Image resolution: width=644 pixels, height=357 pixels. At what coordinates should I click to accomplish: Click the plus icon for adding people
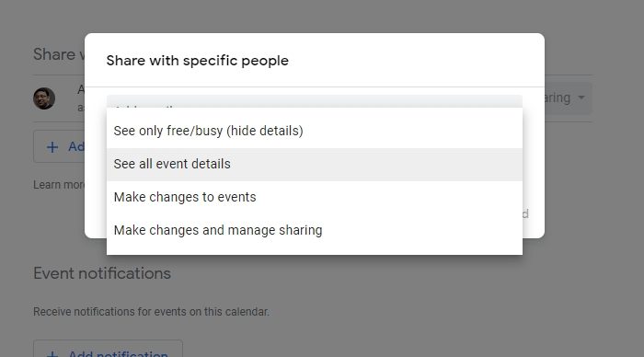point(52,147)
